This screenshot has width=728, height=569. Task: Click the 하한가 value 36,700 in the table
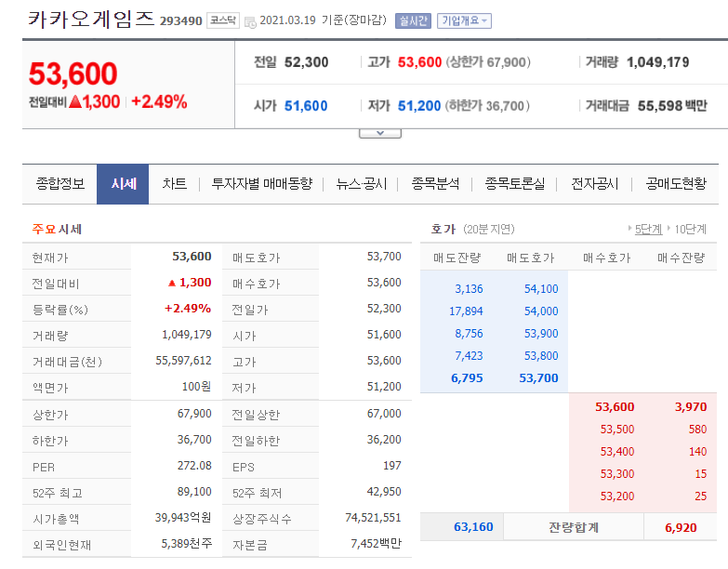[194, 440]
